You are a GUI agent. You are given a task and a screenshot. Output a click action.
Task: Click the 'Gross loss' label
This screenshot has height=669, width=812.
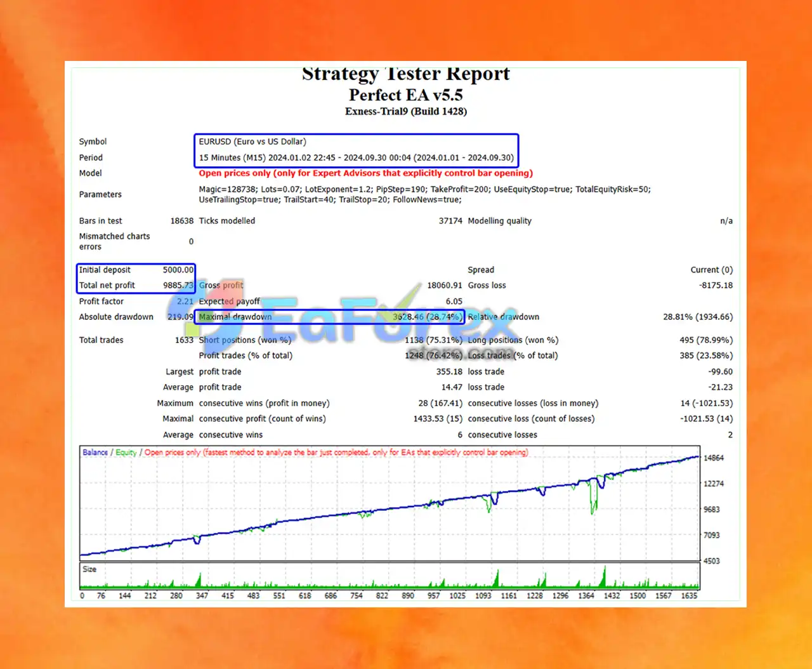487,286
